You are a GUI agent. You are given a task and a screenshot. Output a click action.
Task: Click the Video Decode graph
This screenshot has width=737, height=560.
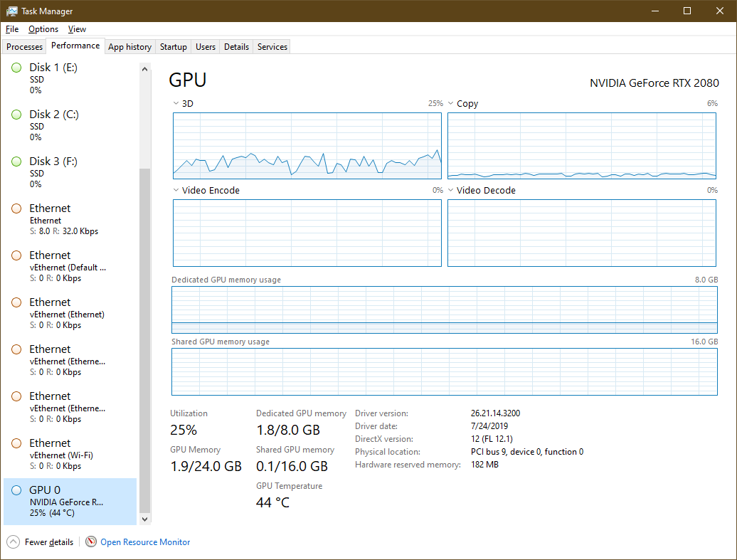(x=582, y=233)
